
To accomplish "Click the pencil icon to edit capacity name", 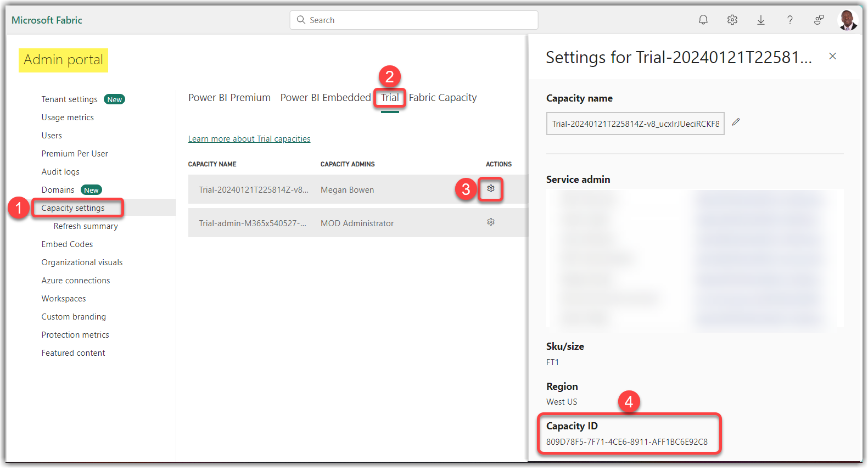I will (x=736, y=122).
